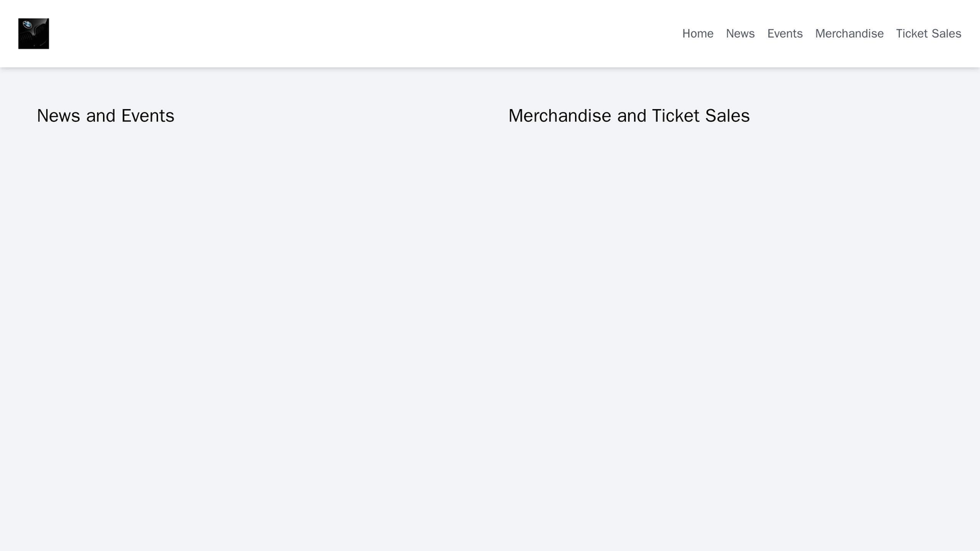
Task: Click the site logo image
Action: click(x=33, y=34)
